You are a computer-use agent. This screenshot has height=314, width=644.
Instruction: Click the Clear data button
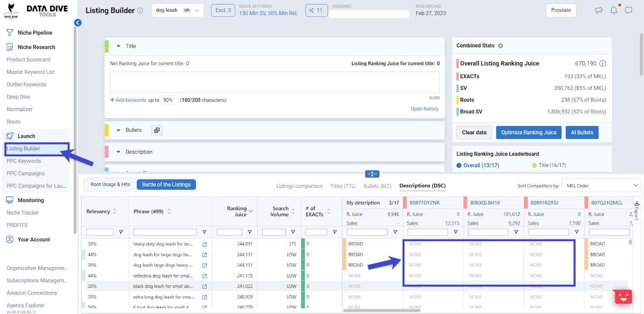click(x=474, y=133)
